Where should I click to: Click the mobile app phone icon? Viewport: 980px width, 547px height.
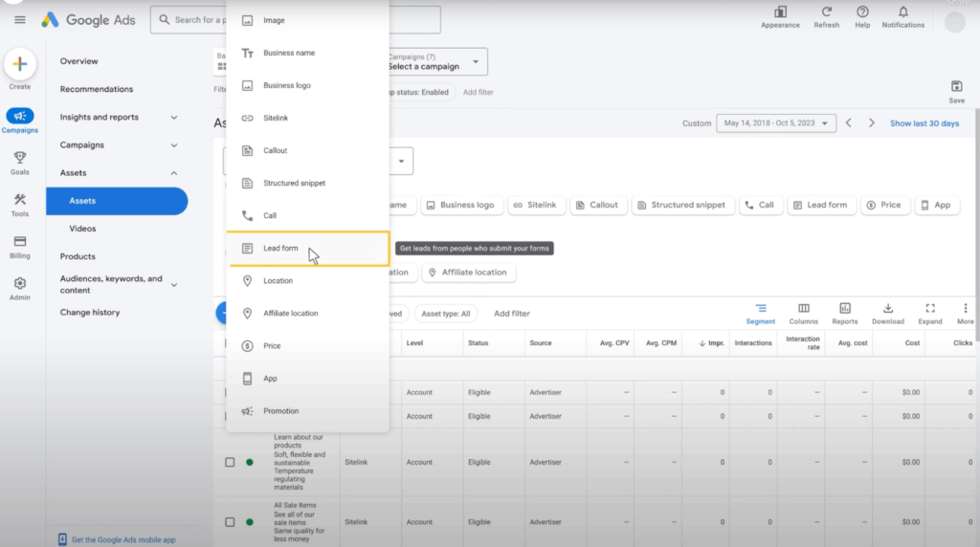(x=62, y=539)
